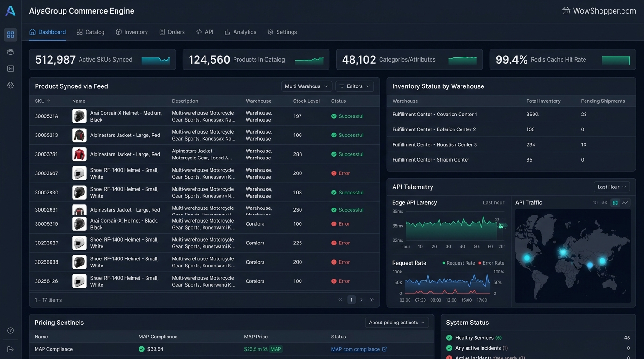Click the MAP com compliance link

click(x=355, y=349)
